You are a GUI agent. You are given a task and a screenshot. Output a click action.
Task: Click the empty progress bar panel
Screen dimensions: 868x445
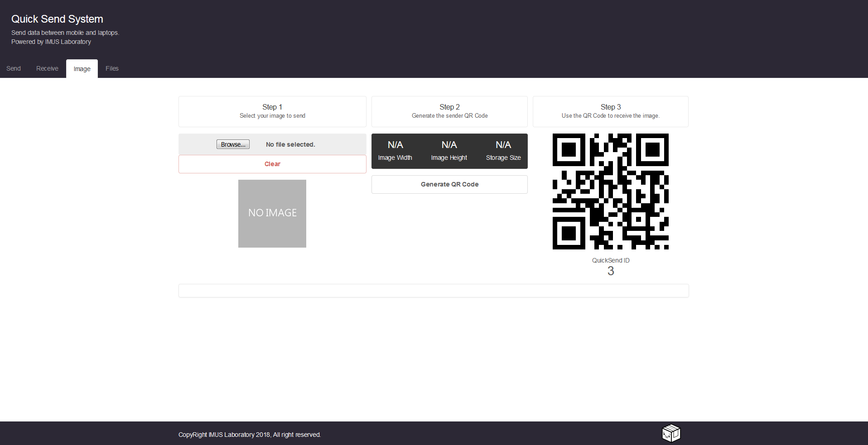click(434, 291)
